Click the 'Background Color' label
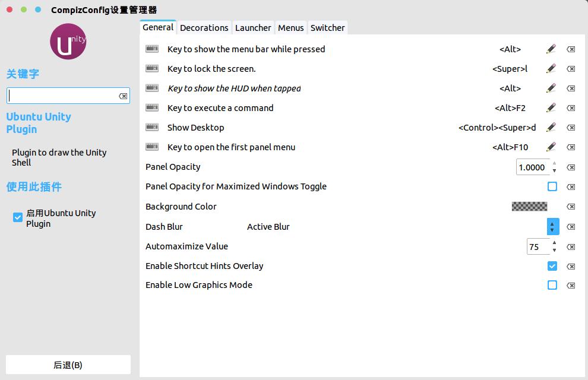Image resolution: width=588 pixels, height=380 pixels. click(x=181, y=207)
